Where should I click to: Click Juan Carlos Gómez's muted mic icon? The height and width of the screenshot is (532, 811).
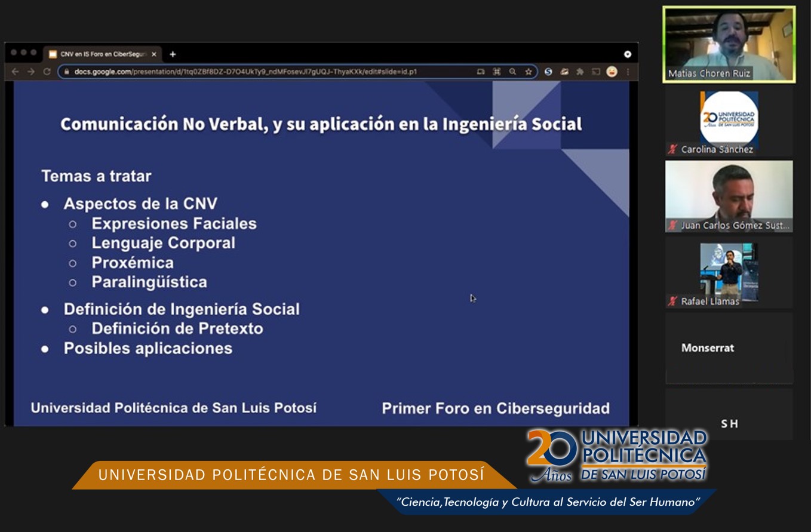672,225
